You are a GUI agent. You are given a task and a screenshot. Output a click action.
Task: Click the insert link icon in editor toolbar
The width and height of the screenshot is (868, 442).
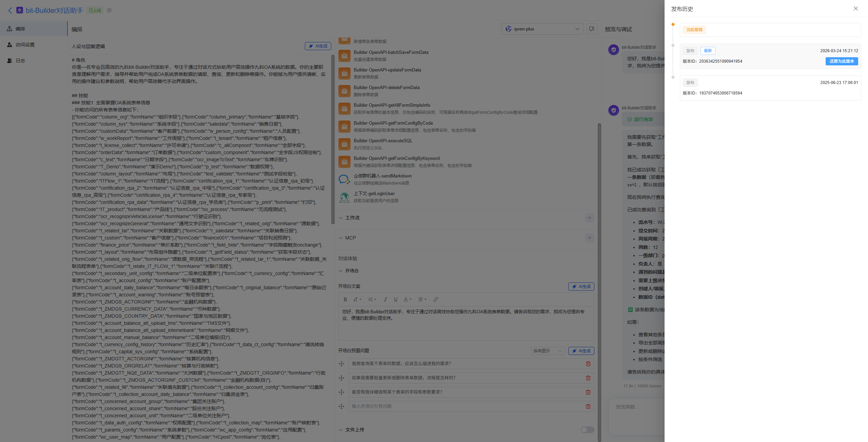[436, 299]
